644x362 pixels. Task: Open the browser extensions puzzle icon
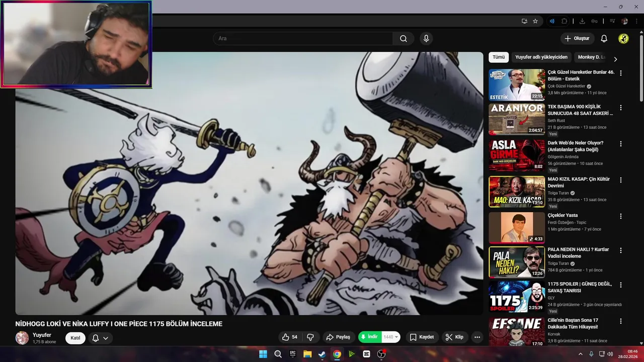[x=564, y=21]
